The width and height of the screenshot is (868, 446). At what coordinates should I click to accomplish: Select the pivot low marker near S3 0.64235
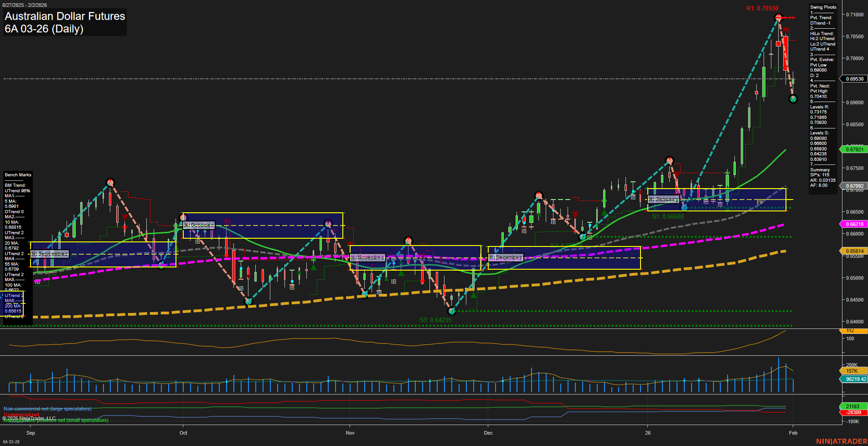452,311
